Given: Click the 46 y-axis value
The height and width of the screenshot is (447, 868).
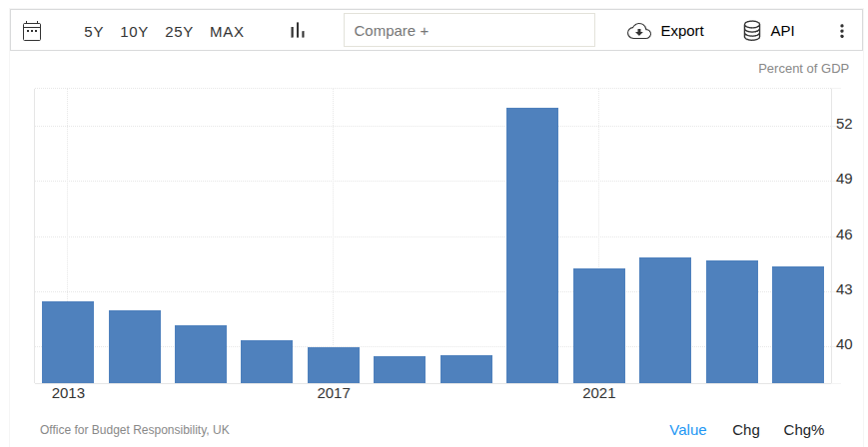Looking at the screenshot, I should click(x=844, y=235).
